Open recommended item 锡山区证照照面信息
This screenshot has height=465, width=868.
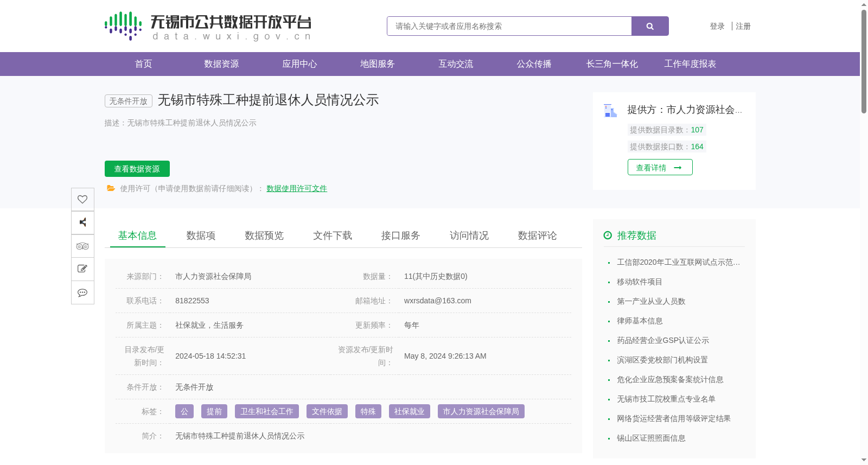[651, 438]
